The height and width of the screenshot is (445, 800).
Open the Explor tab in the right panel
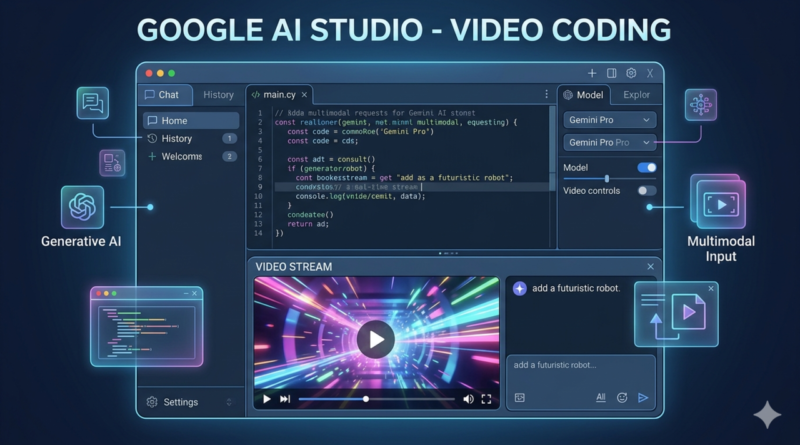point(636,95)
